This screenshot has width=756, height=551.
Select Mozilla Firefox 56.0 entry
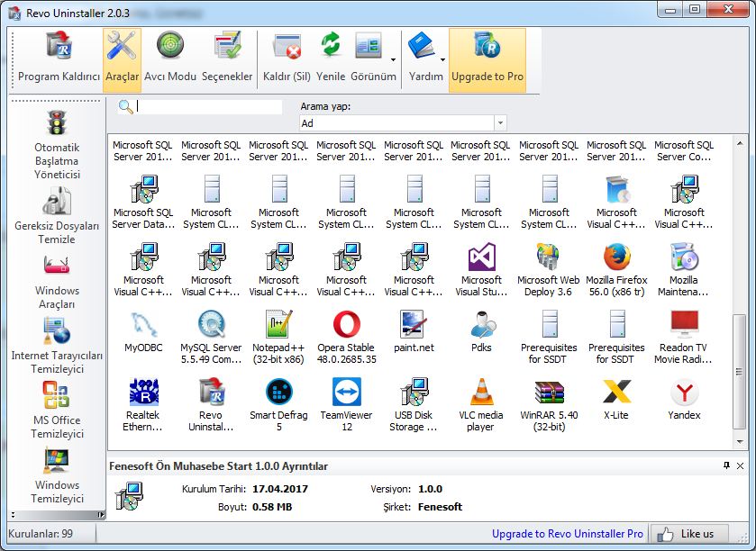(x=616, y=269)
